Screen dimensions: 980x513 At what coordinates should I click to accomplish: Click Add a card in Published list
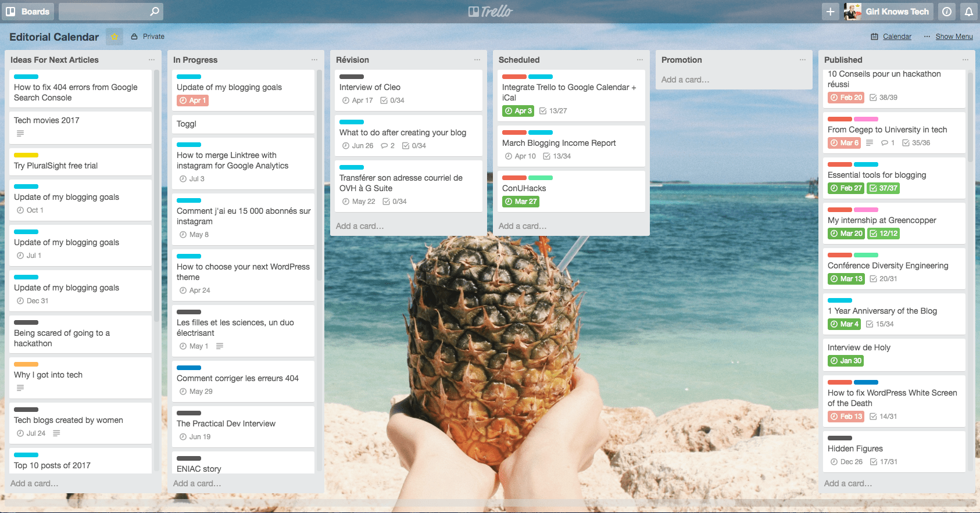[x=848, y=483]
